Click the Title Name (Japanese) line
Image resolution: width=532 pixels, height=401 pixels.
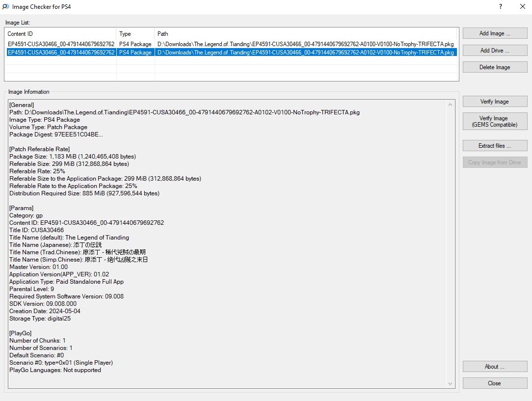(x=55, y=244)
